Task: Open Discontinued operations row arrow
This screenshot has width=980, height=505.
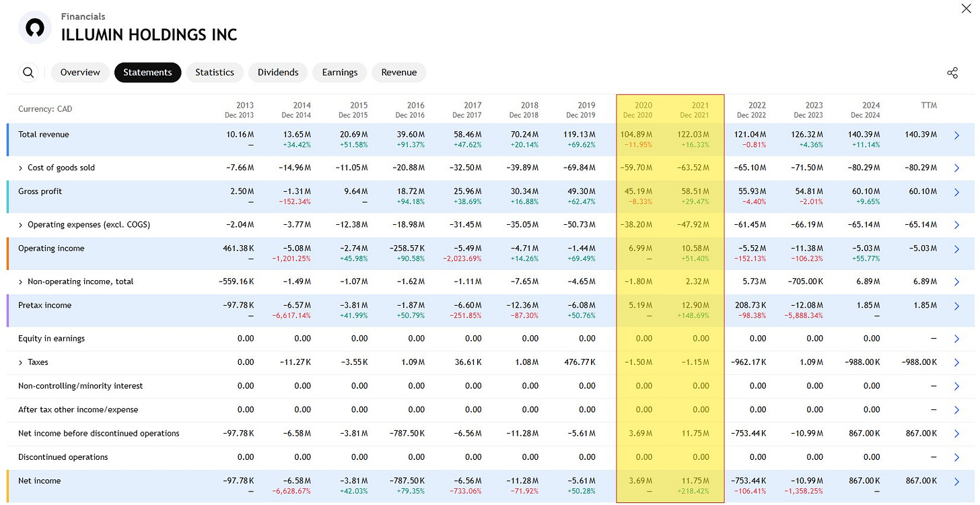Action: pyautogui.click(x=957, y=458)
